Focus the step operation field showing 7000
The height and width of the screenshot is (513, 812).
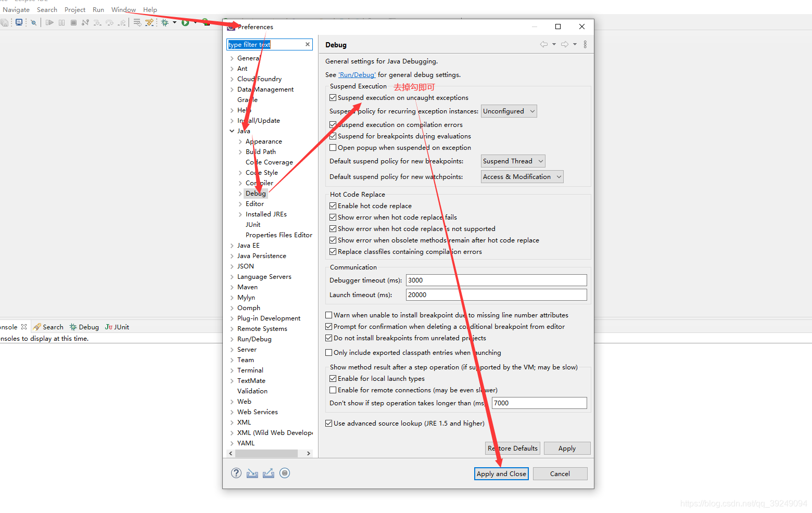(539, 403)
